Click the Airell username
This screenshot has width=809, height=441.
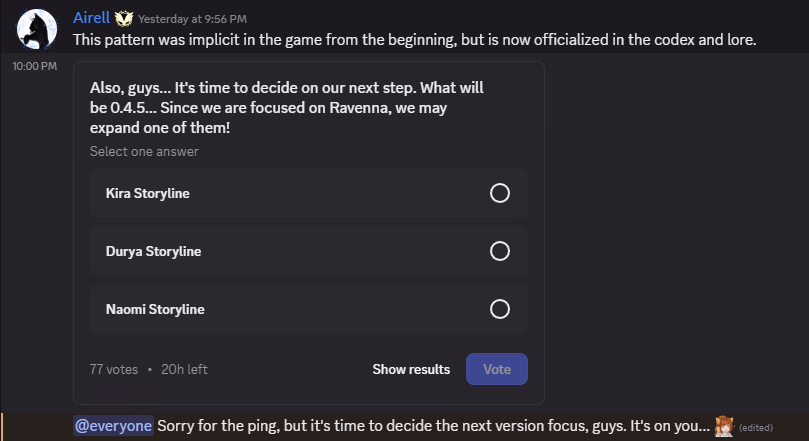click(91, 18)
